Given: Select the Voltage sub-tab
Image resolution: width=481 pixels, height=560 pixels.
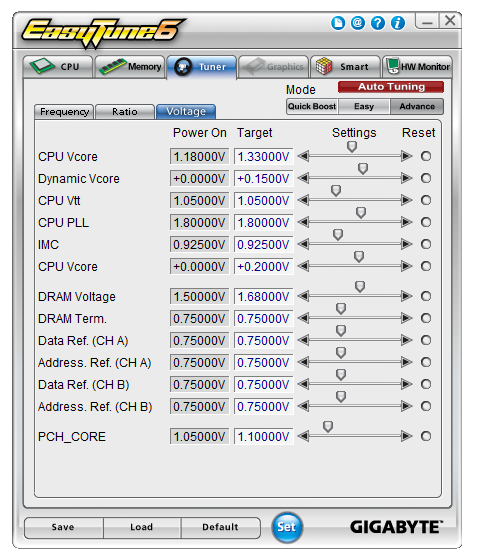Looking at the screenshot, I should (186, 111).
